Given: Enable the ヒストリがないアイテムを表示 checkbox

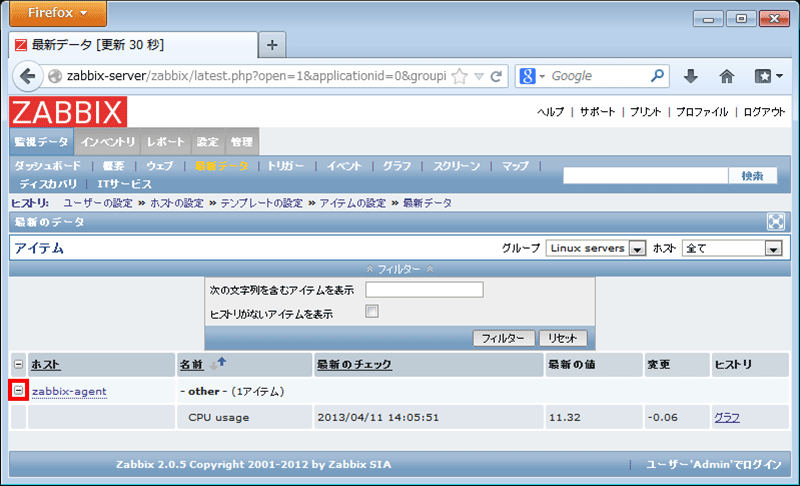Looking at the screenshot, I should coord(372,313).
